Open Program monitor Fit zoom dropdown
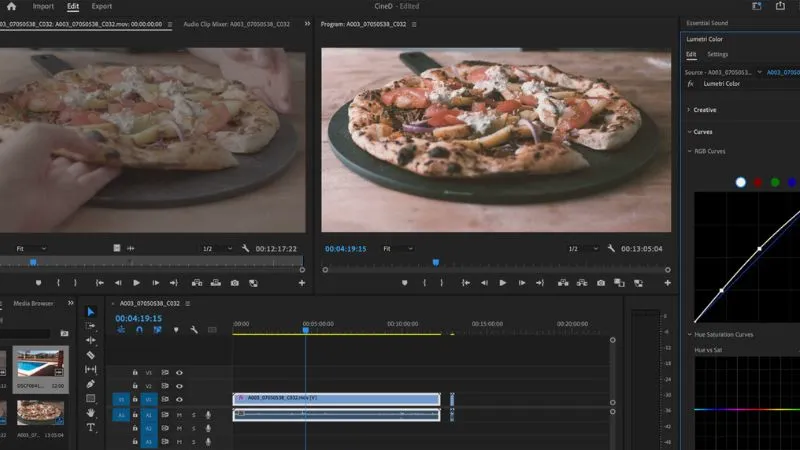This screenshot has height=450, width=800. [x=398, y=248]
